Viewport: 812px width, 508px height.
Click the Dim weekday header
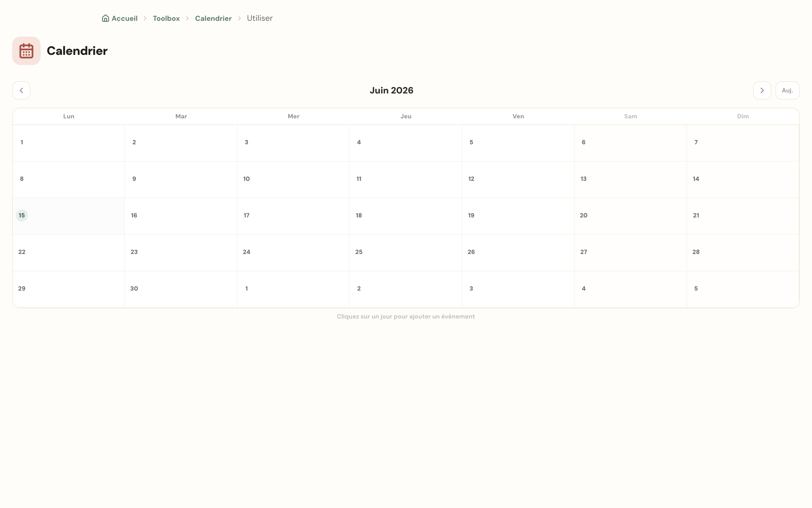pyautogui.click(x=743, y=116)
